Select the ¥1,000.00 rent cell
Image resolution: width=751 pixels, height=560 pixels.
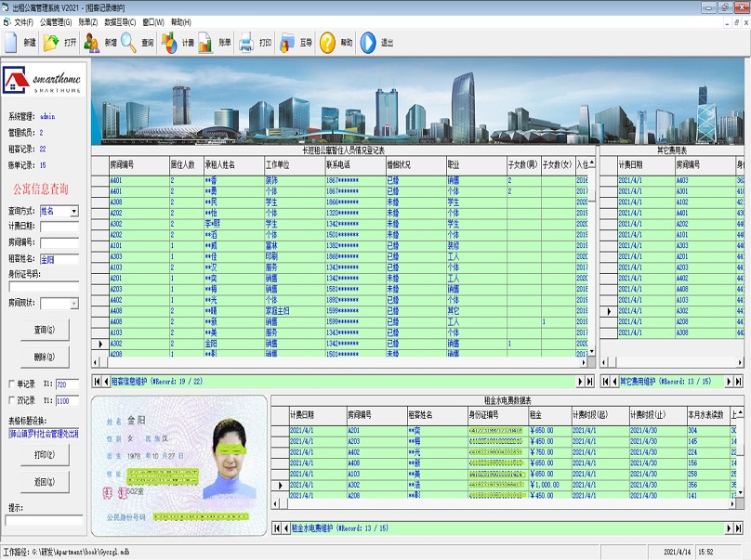click(x=550, y=485)
